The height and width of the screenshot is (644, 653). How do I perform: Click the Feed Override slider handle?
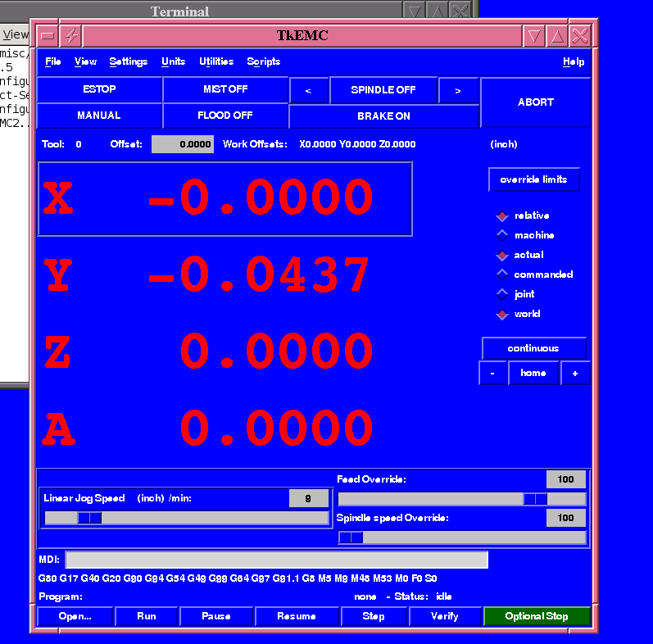click(x=536, y=499)
